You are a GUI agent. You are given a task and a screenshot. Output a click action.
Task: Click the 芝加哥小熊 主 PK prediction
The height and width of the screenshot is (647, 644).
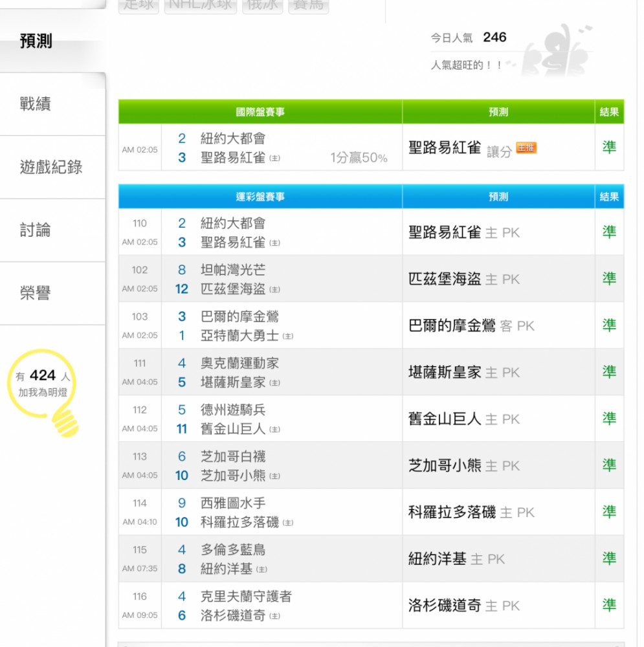click(x=464, y=465)
